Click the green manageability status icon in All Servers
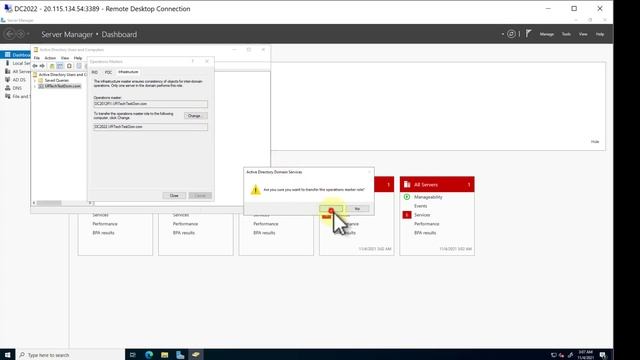The width and height of the screenshot is (640, 360). pyautogui.click(x=407, y=197)
